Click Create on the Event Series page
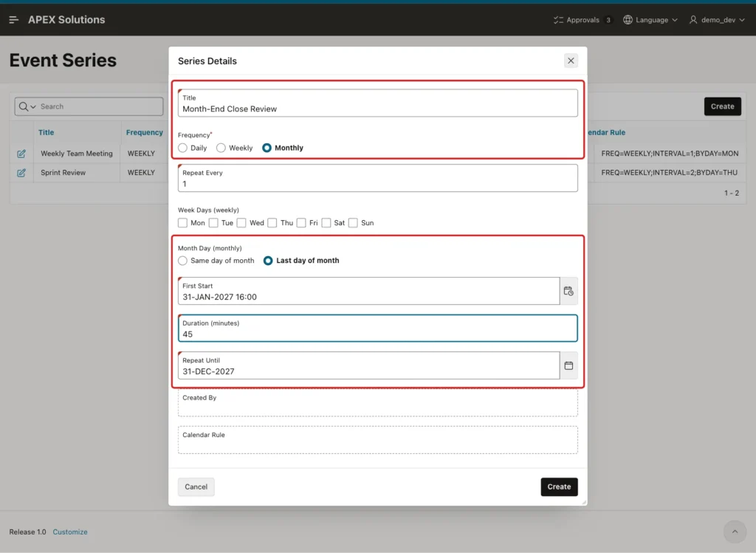The width and height of the screenshot is (756, 553). (722, 106)
